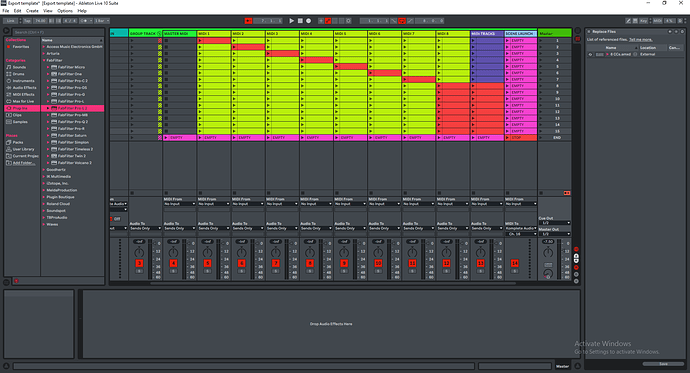The image size is (690, 373).
Task: Click the Master volume value -7.50
Action: pos(547,241)
